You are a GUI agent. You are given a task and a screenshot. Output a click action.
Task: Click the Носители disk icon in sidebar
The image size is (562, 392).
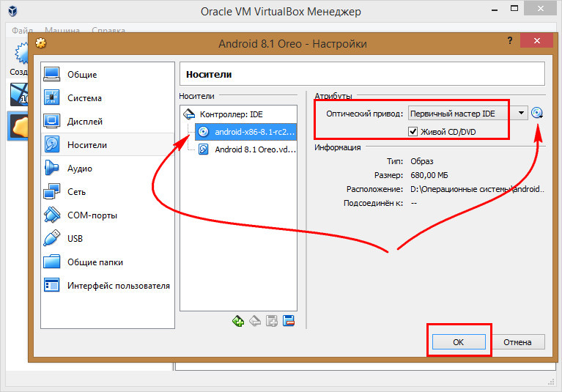[x=52, y=144]
